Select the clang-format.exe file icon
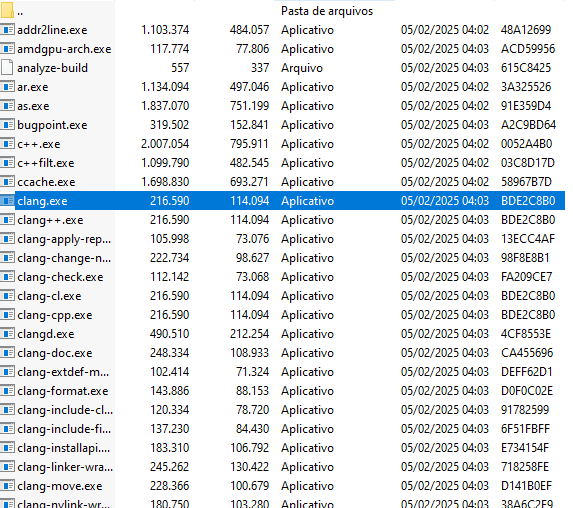 7,391
